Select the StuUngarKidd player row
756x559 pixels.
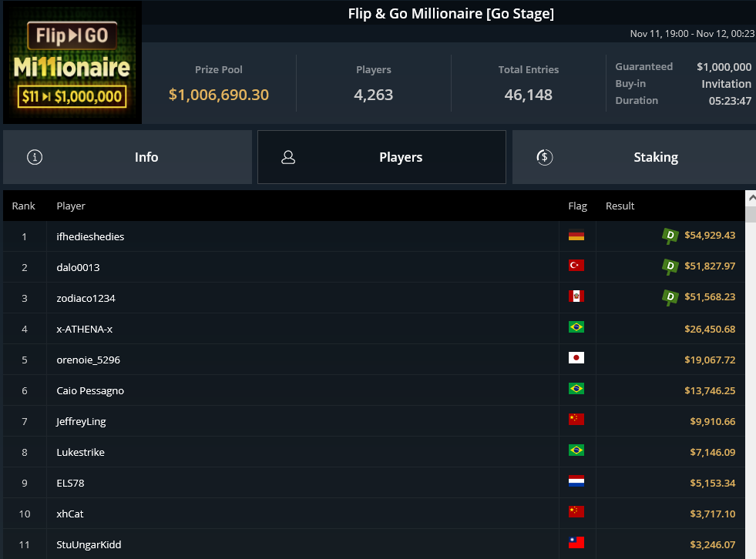pyautogui.click(x=89, y=544)
